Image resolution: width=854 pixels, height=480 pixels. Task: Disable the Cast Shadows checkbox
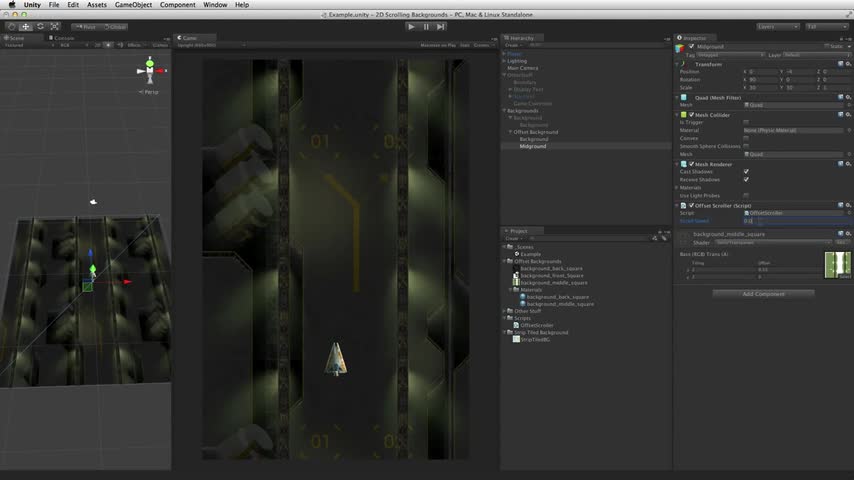[746, 172]
